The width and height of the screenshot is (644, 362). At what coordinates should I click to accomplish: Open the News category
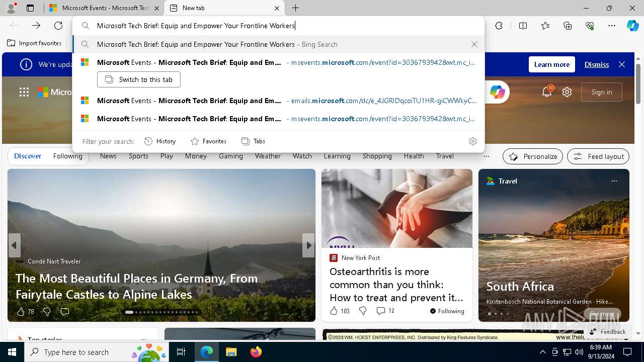(x=108, y=156)
